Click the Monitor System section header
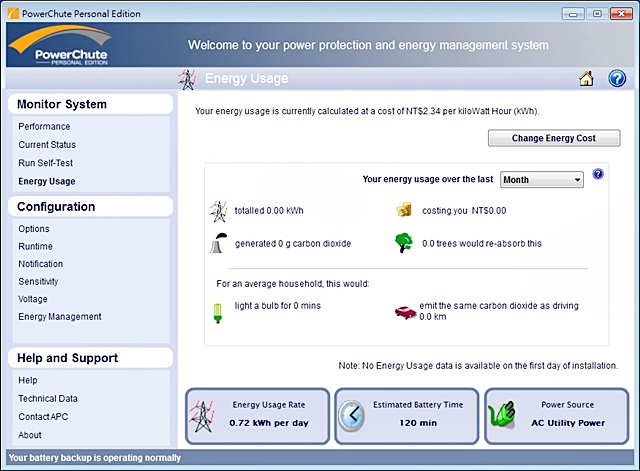 [90, 104]
